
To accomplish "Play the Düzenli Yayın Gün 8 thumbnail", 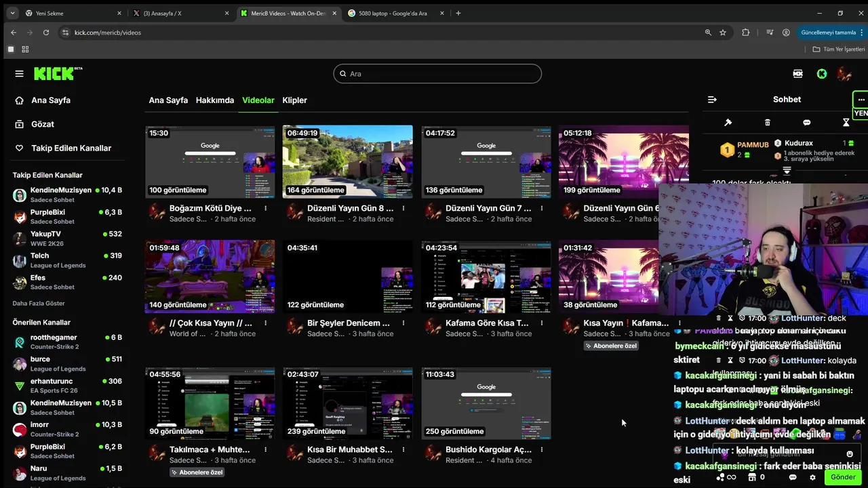I will point(347,161).
